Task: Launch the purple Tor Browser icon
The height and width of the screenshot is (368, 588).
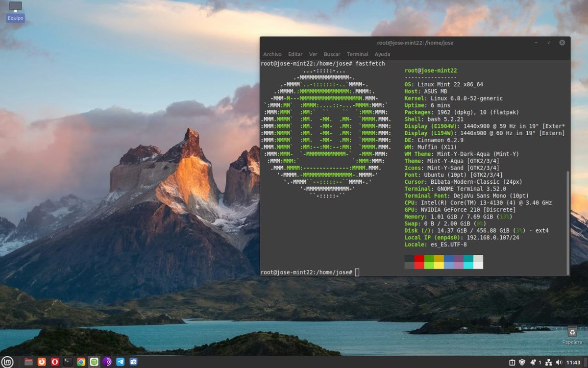Action: point(107,362)
